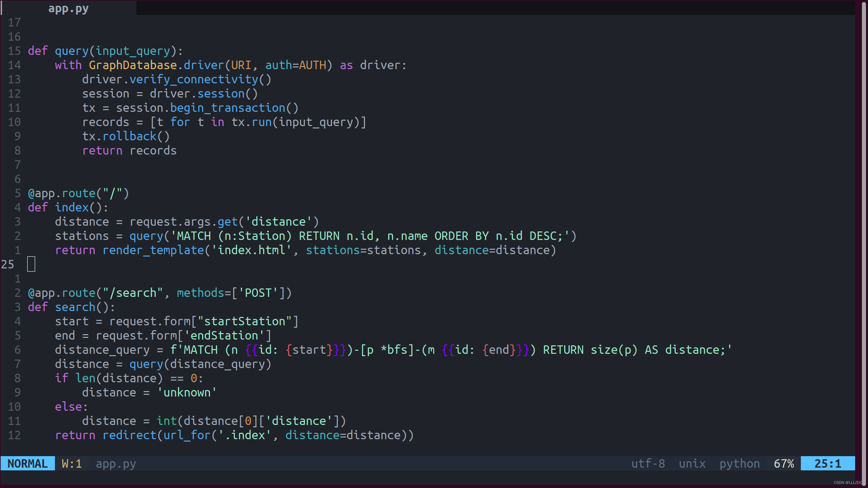Click tx.rollback() line
Viewport: 868px width, 488px height.
tap(126, 136)
